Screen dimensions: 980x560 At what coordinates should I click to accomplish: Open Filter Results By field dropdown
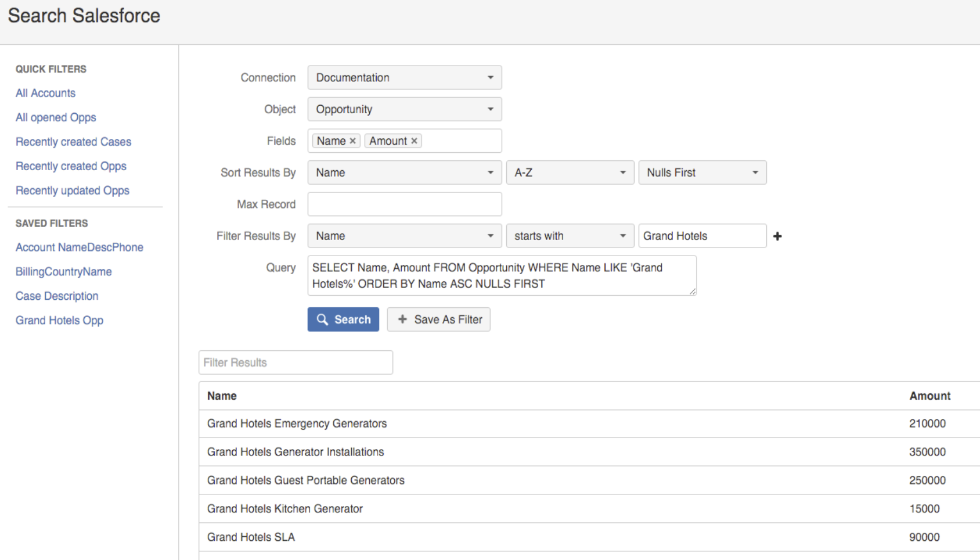click(x=405, y=236)
